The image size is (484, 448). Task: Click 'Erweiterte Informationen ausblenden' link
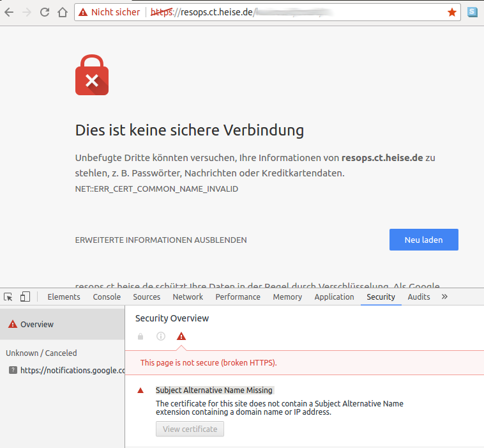tap(161, 240)
